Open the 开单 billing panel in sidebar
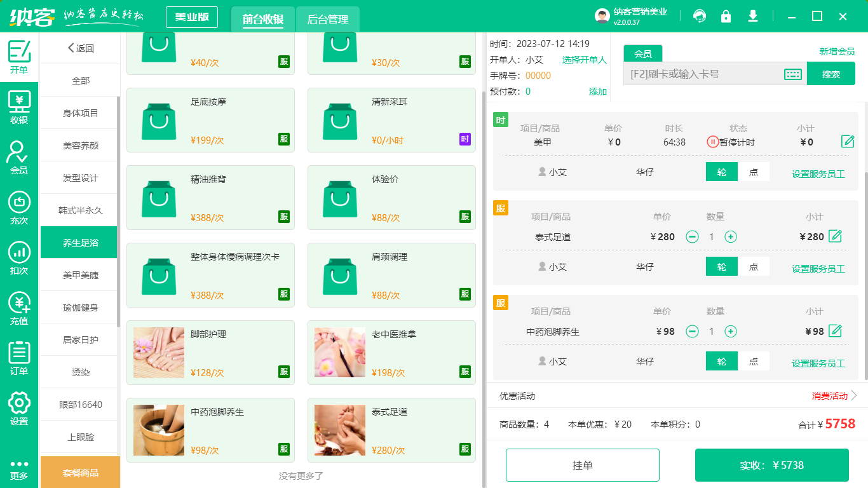This screenshot has height=488, width=868. pyautogui.click(x=18, y=53)
